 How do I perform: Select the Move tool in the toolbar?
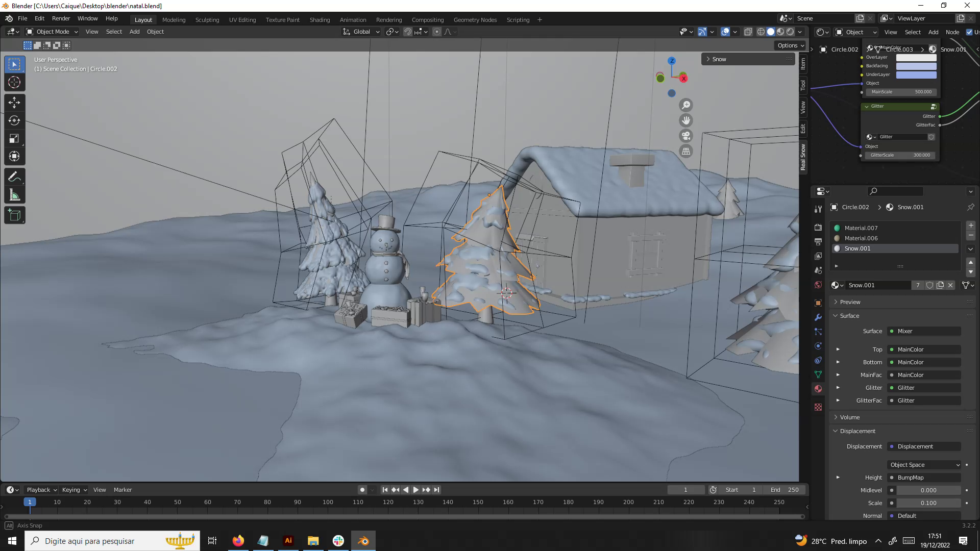(x=14, y=103)
